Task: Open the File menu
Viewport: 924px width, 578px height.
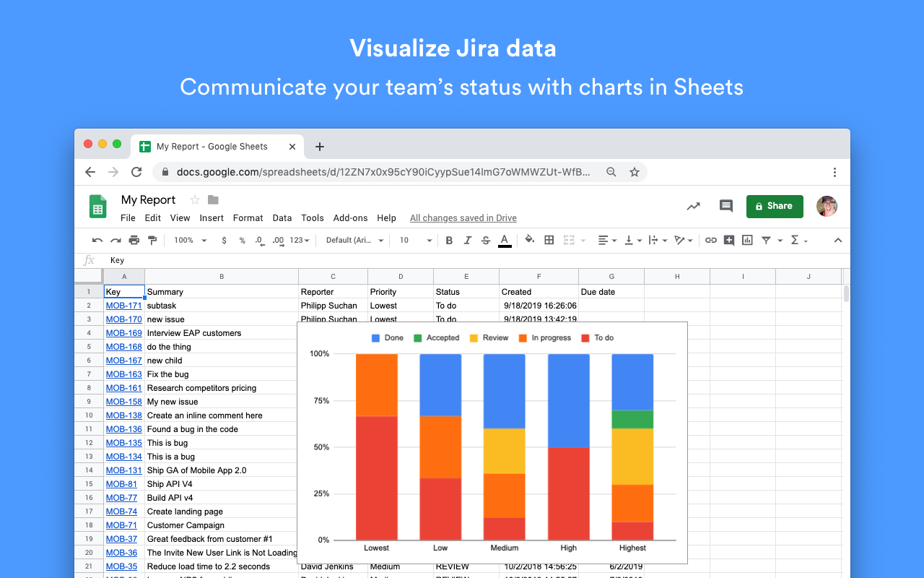Action: click(x=128, y=218)
